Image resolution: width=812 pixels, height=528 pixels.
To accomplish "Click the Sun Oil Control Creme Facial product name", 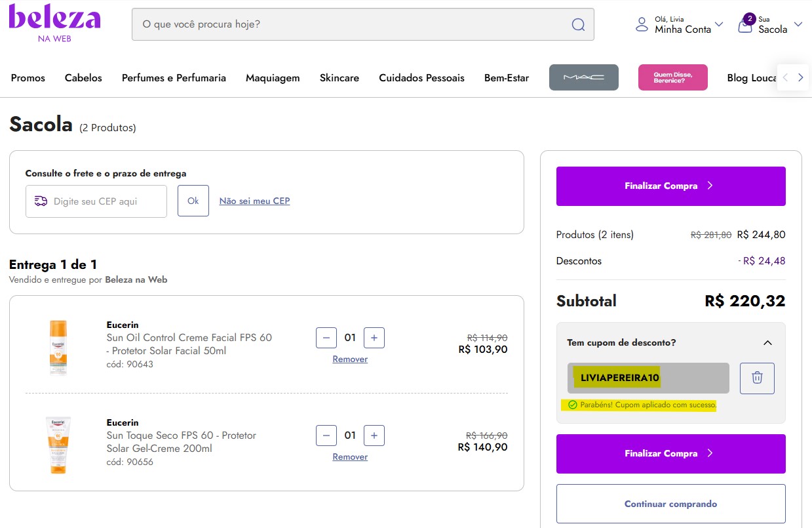I will (x=189, y=344).
